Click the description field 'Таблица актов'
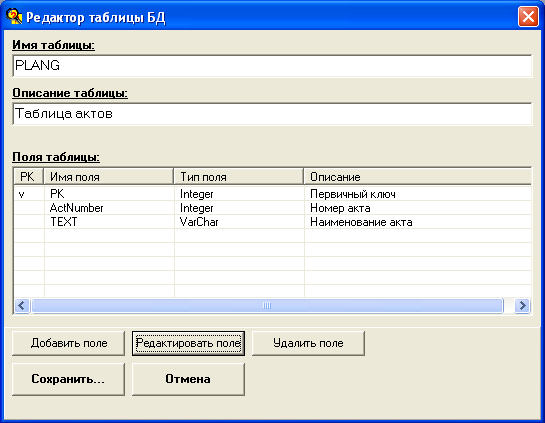The height and width of the screenshot is (423, 545). (272, 114)
